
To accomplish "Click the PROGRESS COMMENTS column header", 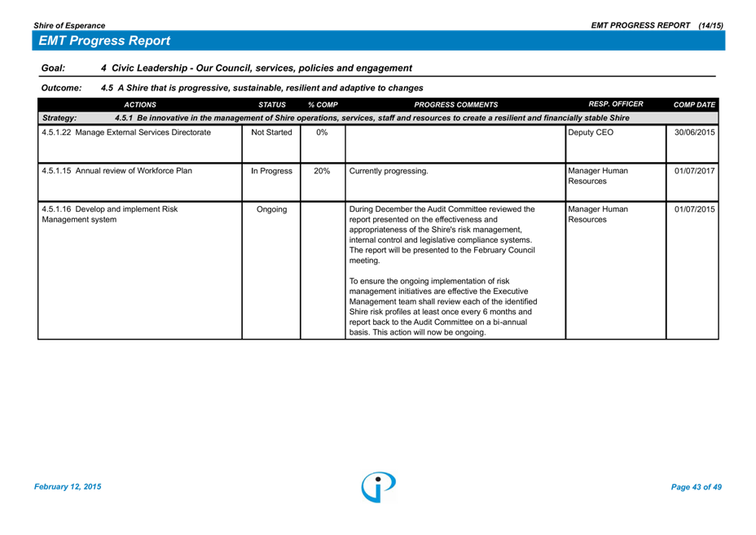I will click(455, 105).
